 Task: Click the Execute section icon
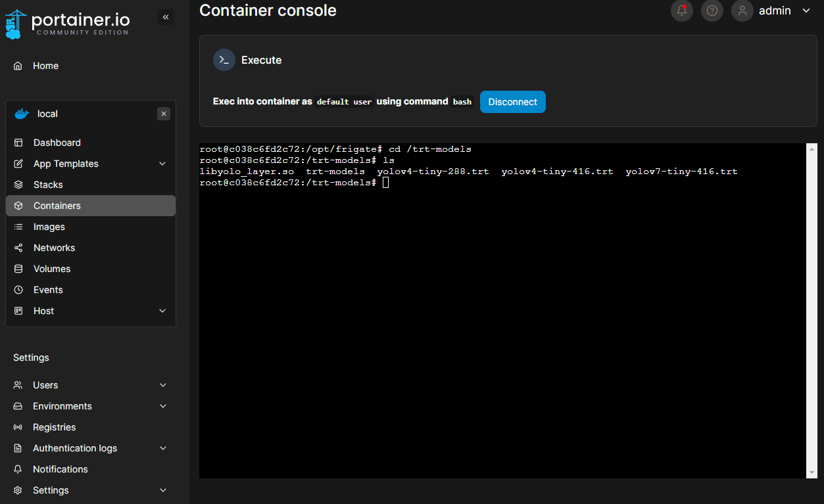(x=224, y=60)
